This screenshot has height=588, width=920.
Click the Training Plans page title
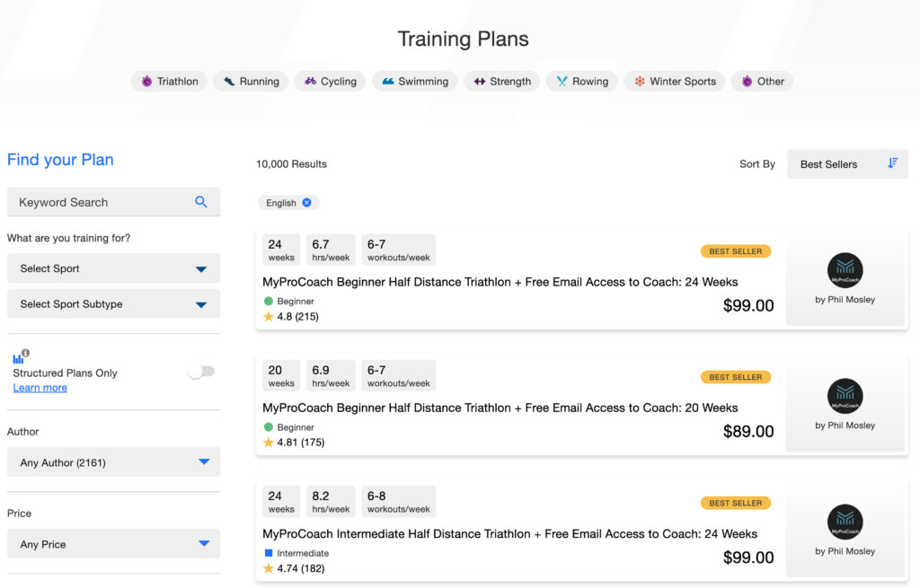tap(463, 39)
